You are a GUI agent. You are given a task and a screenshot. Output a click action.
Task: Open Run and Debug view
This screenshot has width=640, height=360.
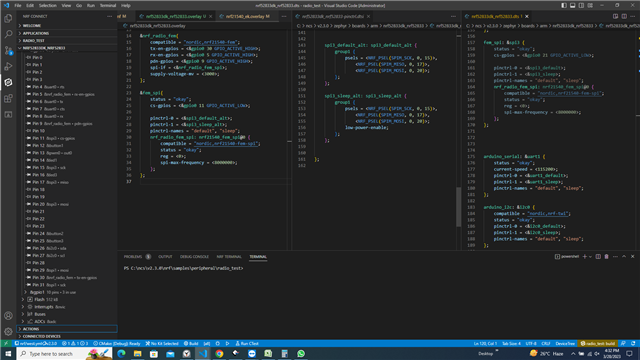point(8,66)
